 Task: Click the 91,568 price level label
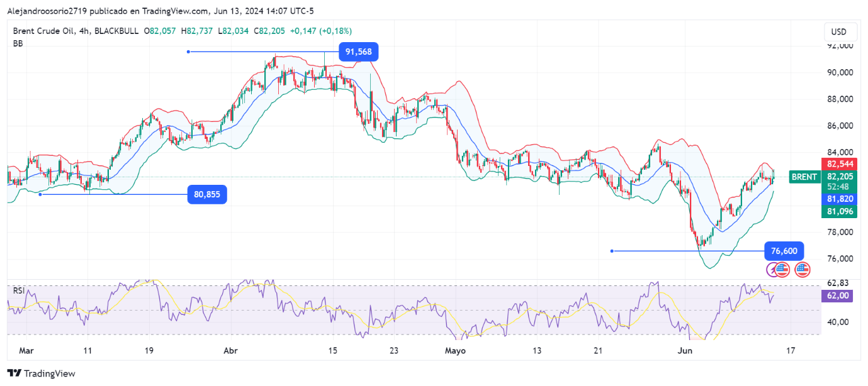tap(358, 52)
